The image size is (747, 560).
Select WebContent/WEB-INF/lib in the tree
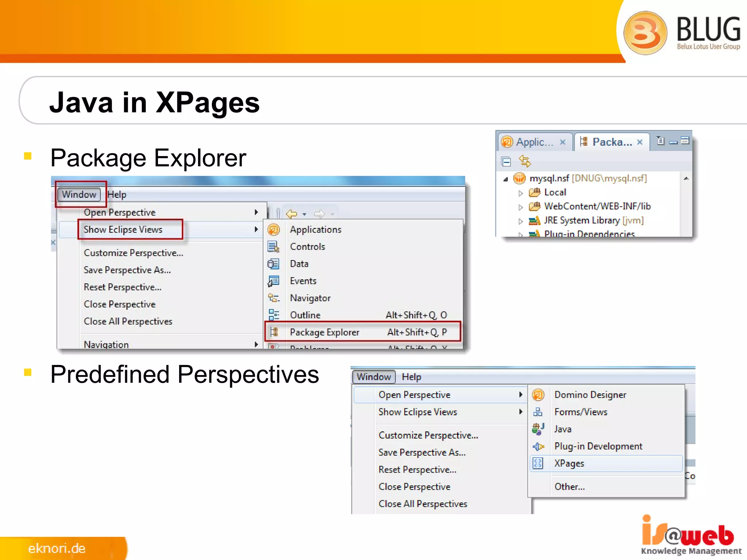pos(590,206)
